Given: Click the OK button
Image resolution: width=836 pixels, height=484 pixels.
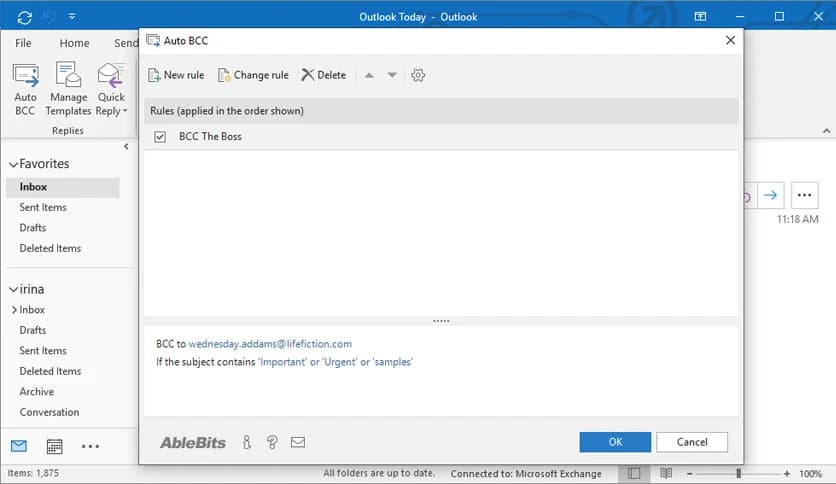Looking at the screenshot, I should click(615, 442).
